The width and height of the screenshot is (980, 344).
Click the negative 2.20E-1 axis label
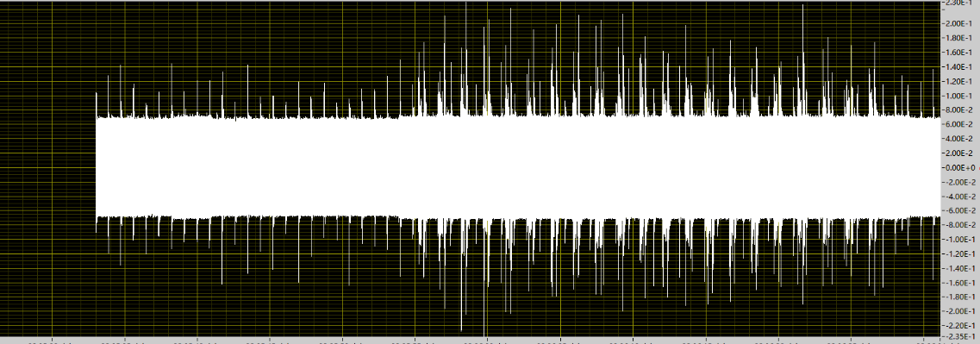tap(961, 326)
